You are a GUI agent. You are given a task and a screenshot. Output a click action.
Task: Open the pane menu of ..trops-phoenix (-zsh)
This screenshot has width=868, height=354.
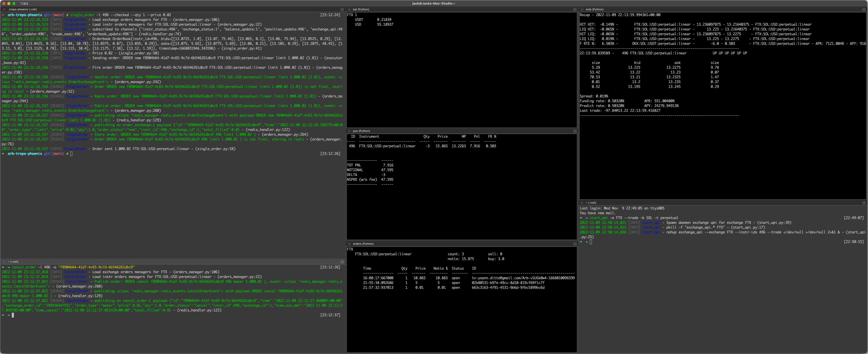tap(342, 9)
